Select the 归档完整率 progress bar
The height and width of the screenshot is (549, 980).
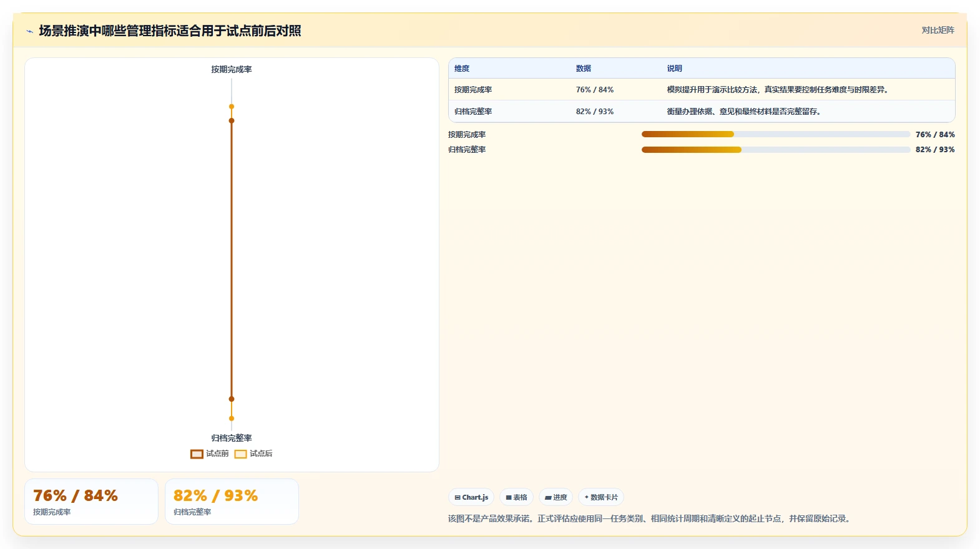(x=776, y=149)
